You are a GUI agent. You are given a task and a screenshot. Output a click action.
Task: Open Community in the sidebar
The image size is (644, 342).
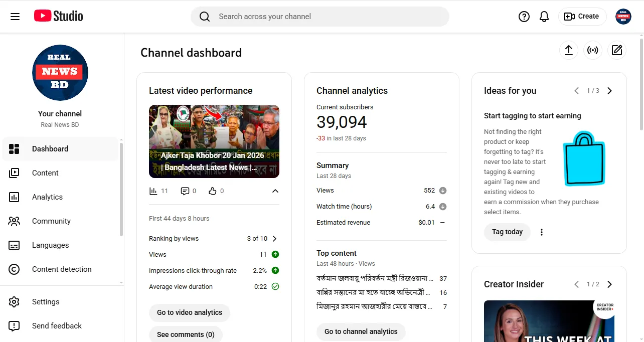pos(60,221)
